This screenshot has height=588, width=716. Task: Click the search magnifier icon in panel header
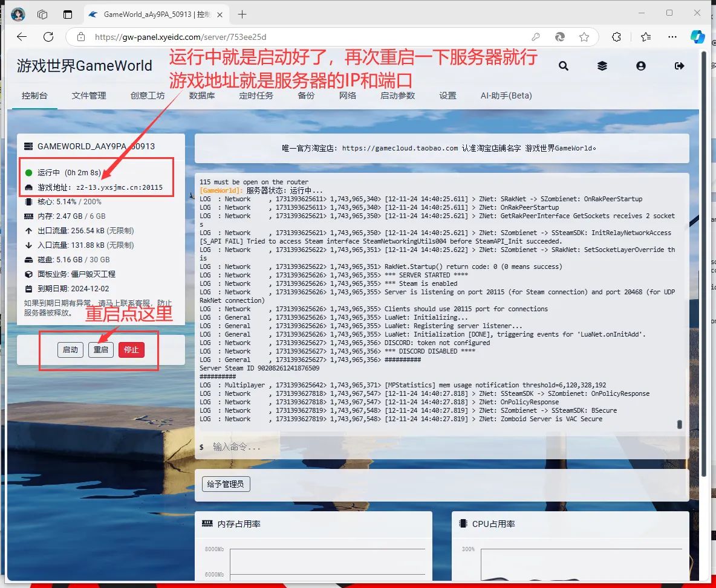564,66
